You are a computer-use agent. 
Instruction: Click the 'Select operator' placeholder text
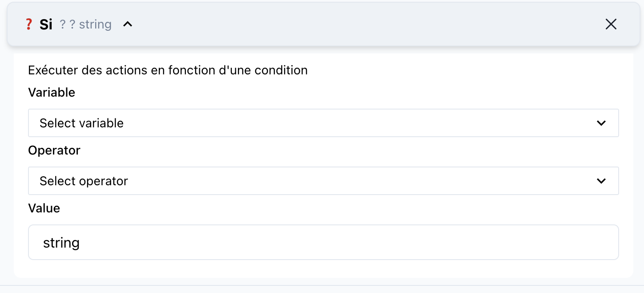click(x=84, y=181)
